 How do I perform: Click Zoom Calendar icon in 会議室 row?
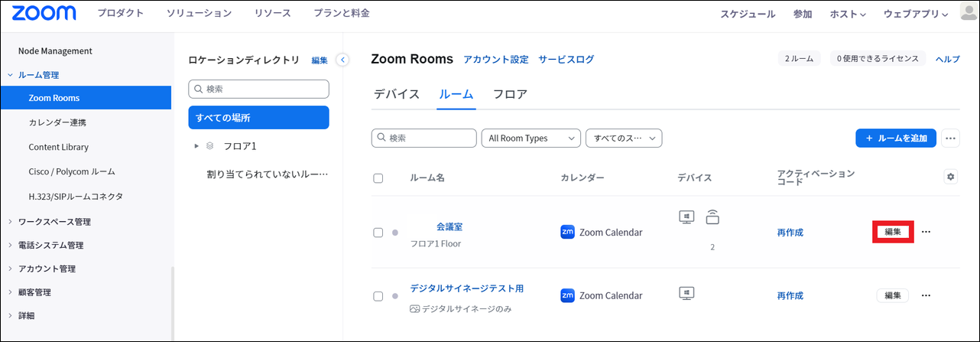coord(568,232)
